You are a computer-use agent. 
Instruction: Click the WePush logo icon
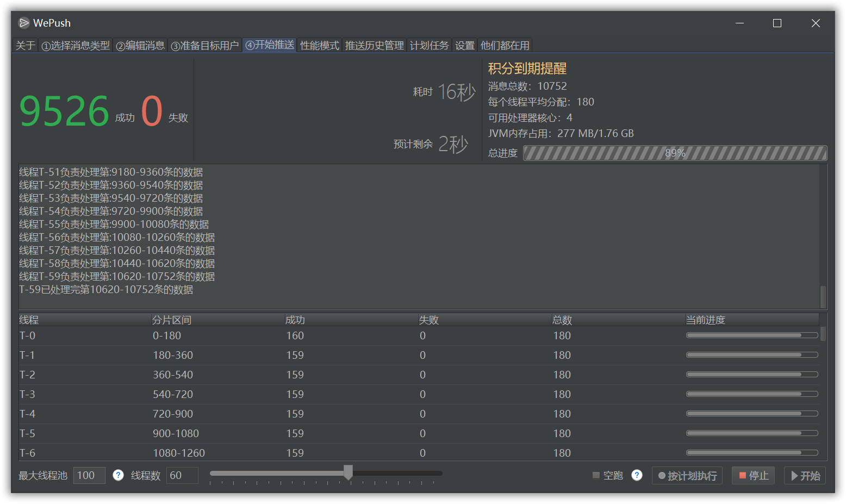(23, 23)
